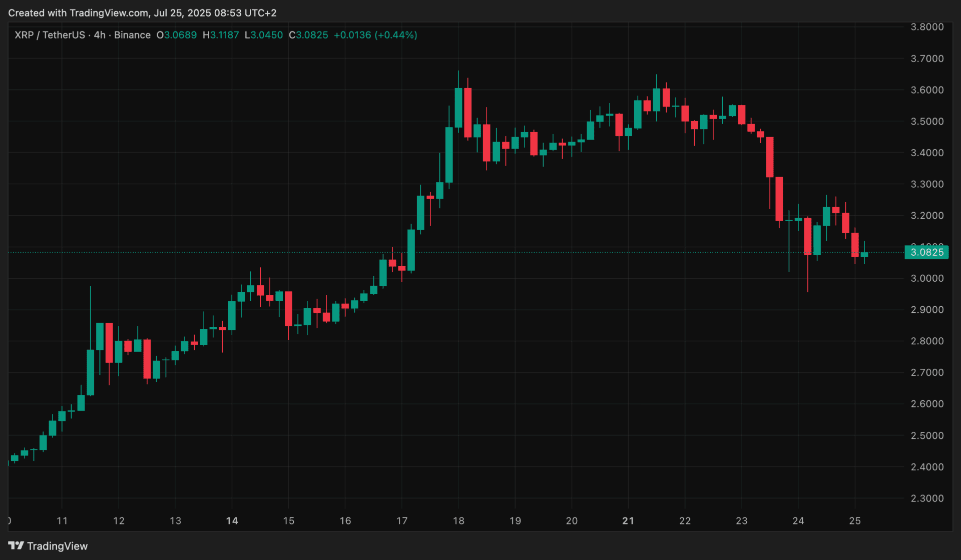Click the high value H3.1187 in the legend
This screenshot has width=961, height=560.
(x=221, y=35)
